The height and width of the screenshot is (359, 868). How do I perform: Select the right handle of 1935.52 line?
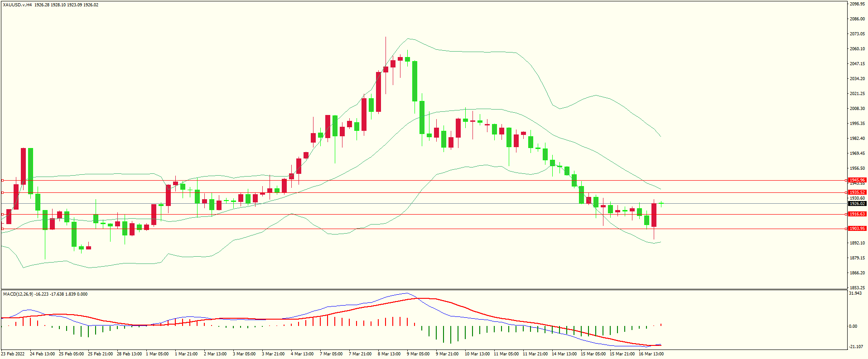846,192
